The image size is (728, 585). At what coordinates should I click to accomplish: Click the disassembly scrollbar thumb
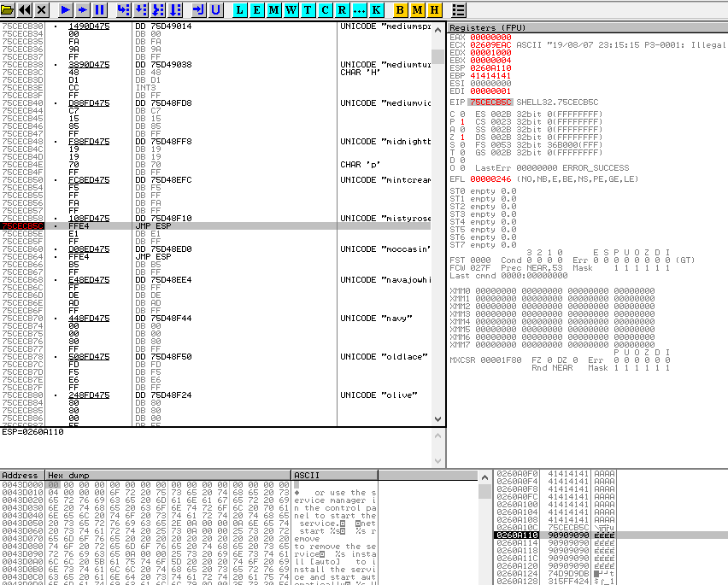(x=437, y=56)
